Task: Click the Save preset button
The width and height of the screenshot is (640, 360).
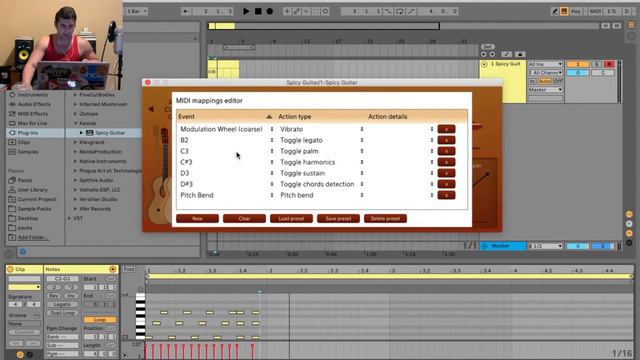Action: pos(338,218)
